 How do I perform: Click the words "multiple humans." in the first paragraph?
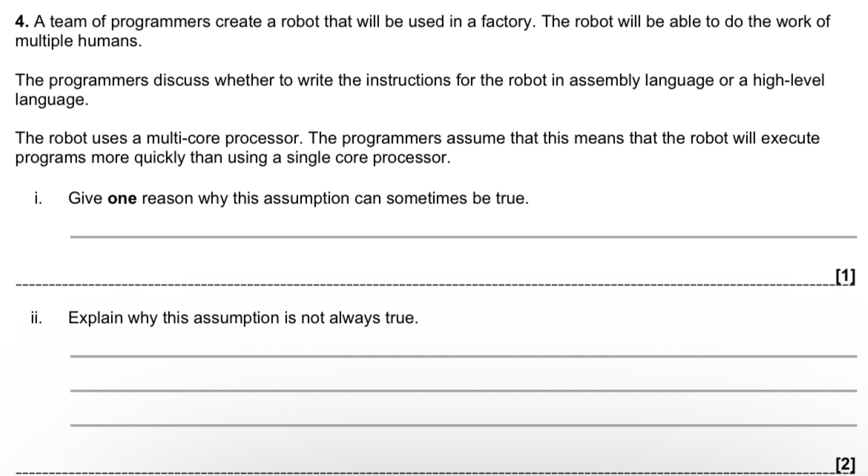click(x=78, y=41)
